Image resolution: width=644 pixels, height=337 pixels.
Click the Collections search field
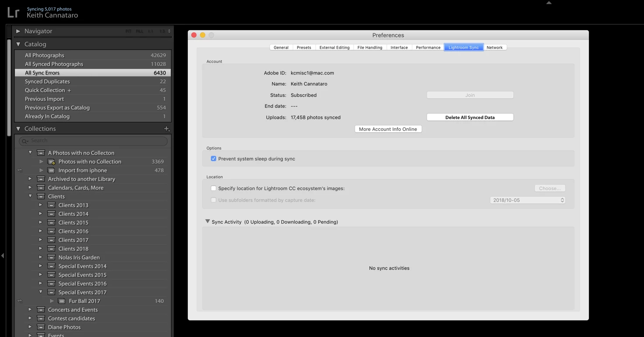[x=93, y=141]
